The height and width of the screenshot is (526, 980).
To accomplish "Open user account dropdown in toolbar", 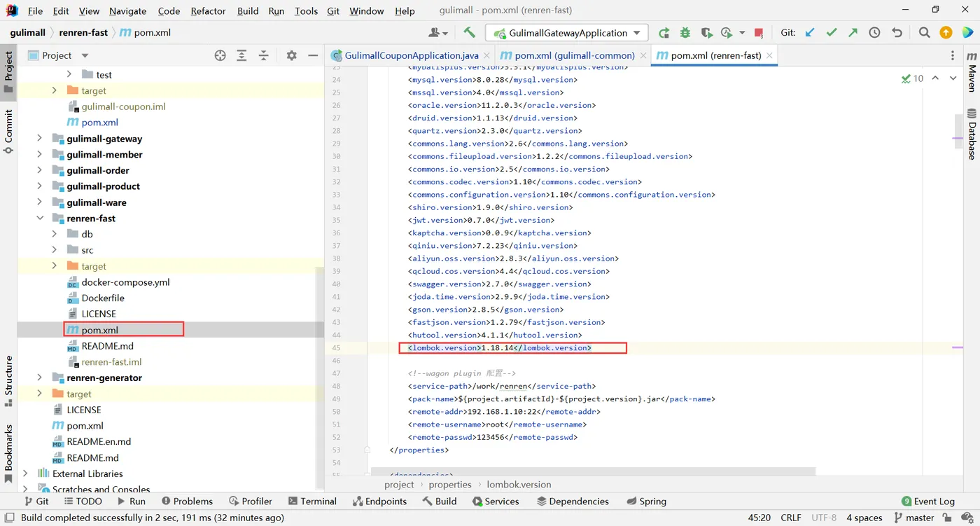I will 438,33.
